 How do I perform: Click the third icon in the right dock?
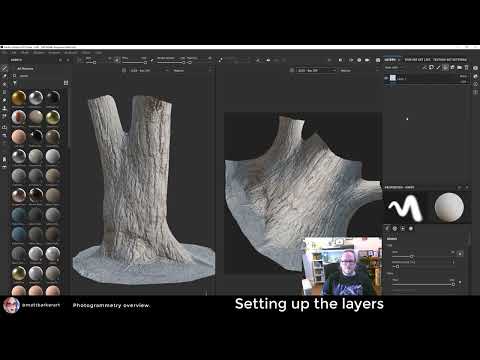point(476,84)
